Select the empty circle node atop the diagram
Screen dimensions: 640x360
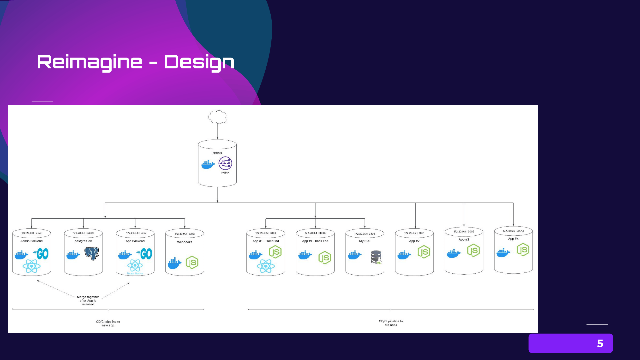(217, 117)
